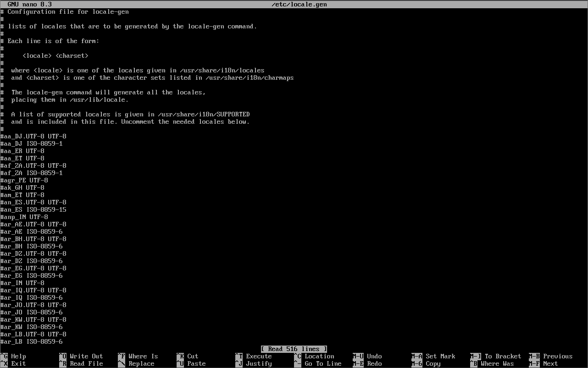Select the ^T Execute shortcut
The height and width of the screenshot is (368, 588).
pyautogui.click(x=253, y=356)
